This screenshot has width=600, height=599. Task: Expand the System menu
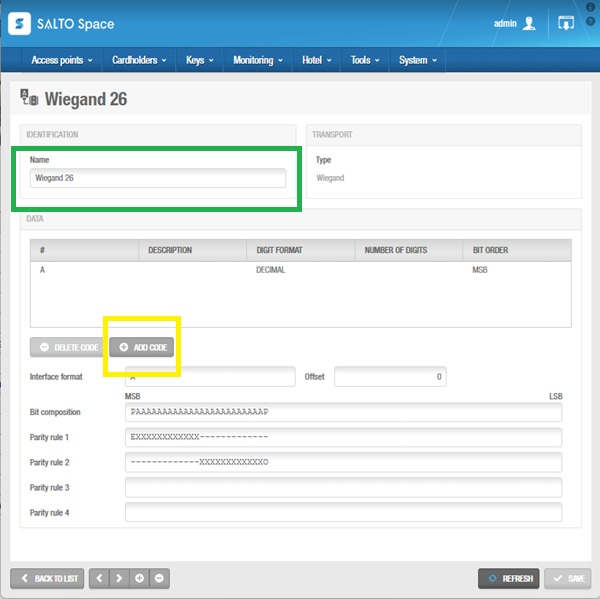[x=417, y=60]
